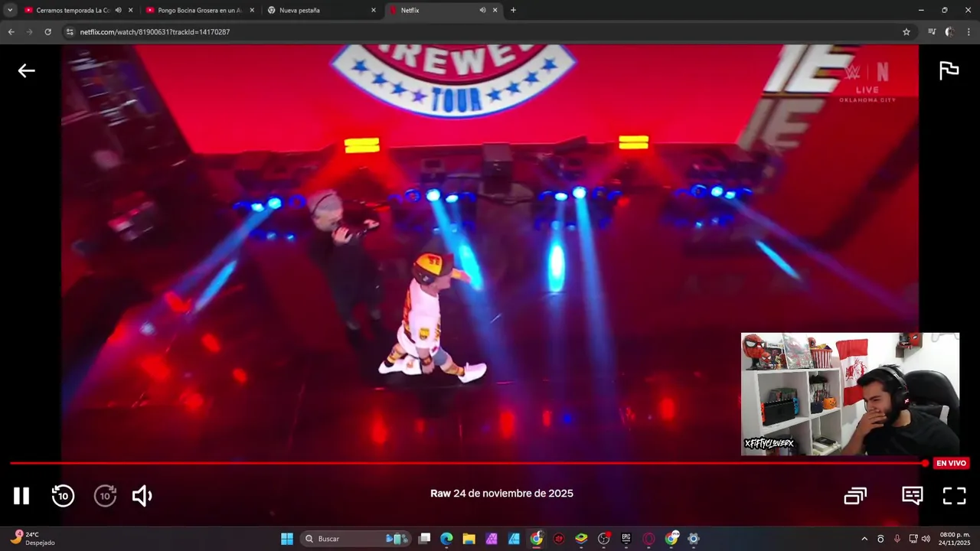Open Epic Games Launcher from taskbar
Screen dimensions: 980x551
pyautogui.click(x=626, y=539)
